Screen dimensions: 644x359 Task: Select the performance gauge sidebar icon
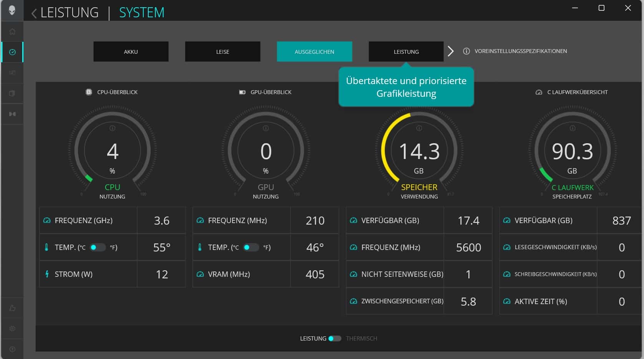tap(12, 52)
